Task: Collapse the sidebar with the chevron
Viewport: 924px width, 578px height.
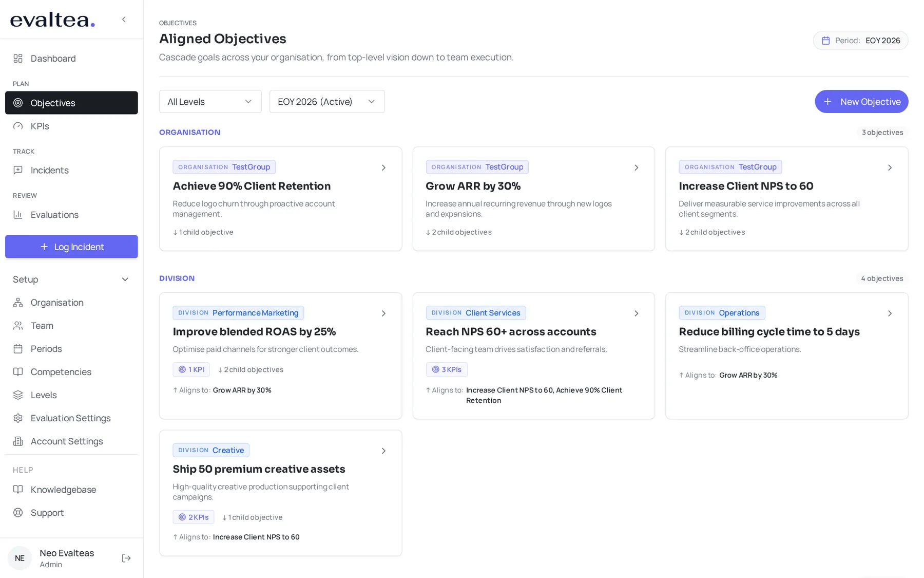Action: click(124, 20)
